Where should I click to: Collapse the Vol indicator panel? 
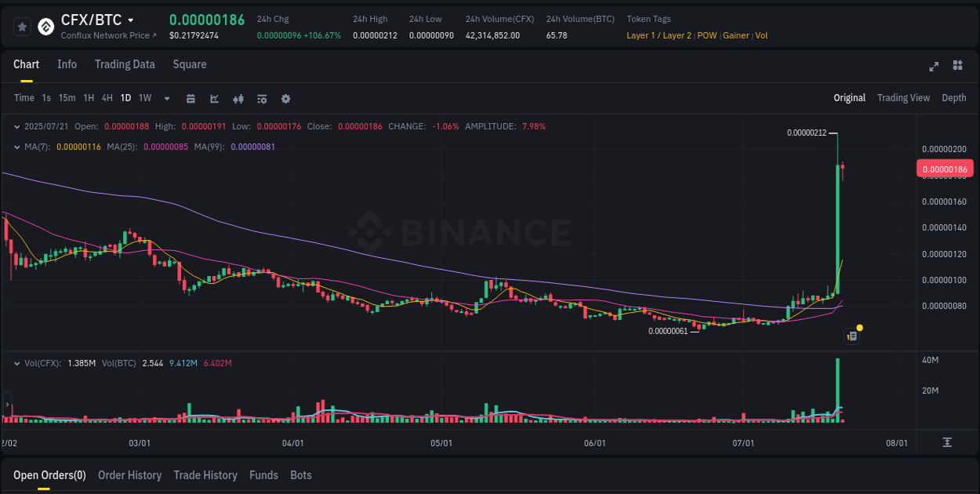click(16, 363)
